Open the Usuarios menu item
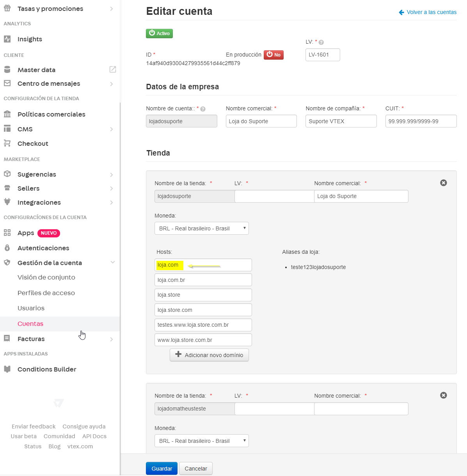 coord(31,308)
